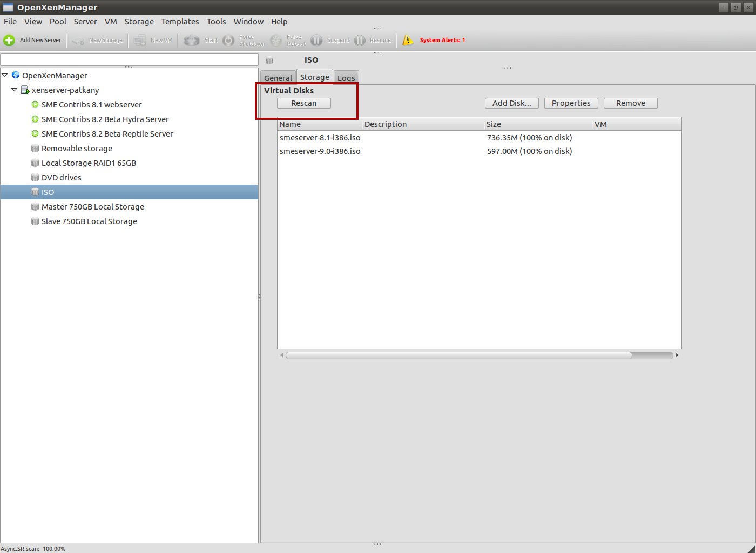Click the Force Reboot toolbar icon
This screenshot has height=553, width=756.
(276, 41)
